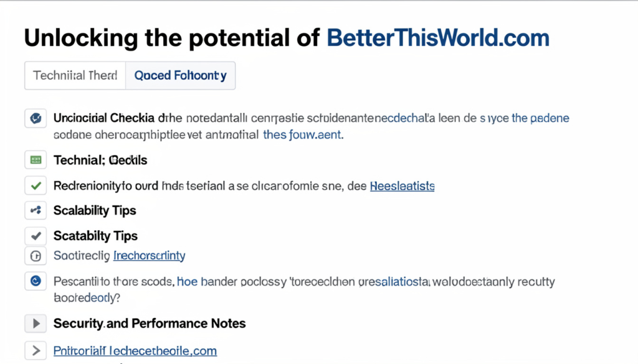
Task: Click the BetterThisWorld.com heading text
Action: (436, 37)
